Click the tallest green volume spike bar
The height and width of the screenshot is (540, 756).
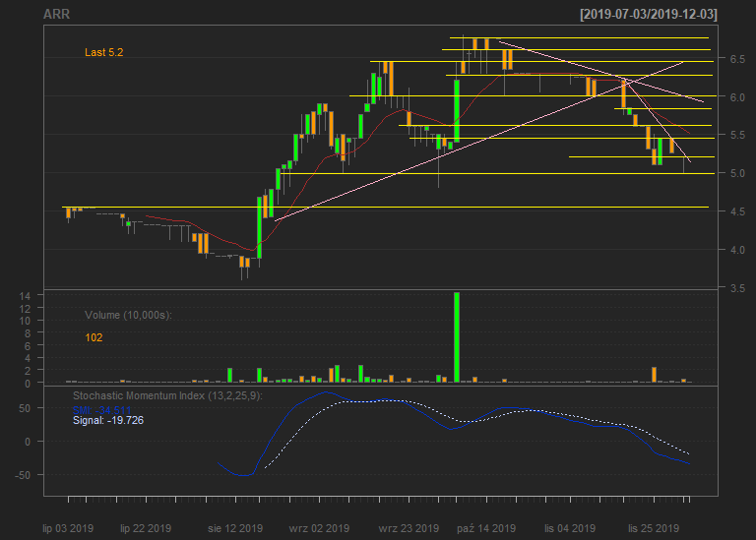point(457,337)
